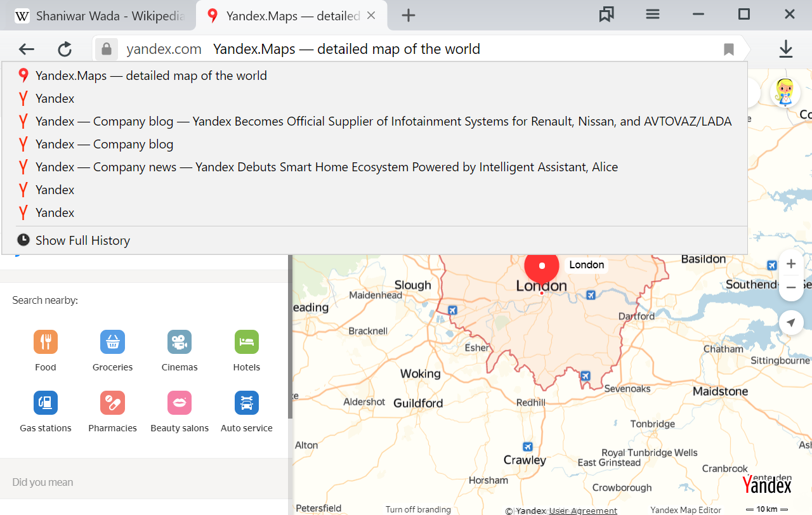Screen dimensions: 812x515
Task: Pick the 'Yandex — Company blog' history entry
Action: point(374,144)
